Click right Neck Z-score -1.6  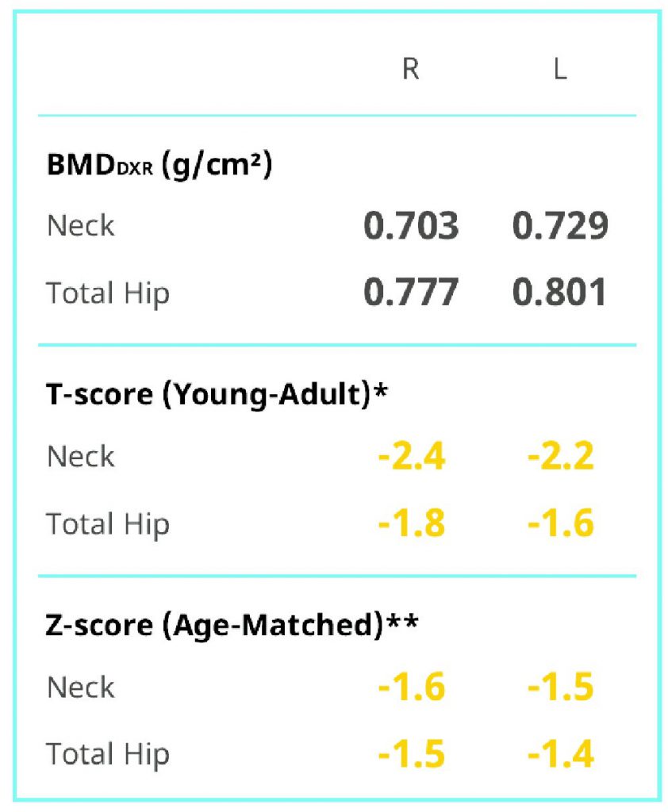pyautogui.click(x=412, y=687)
